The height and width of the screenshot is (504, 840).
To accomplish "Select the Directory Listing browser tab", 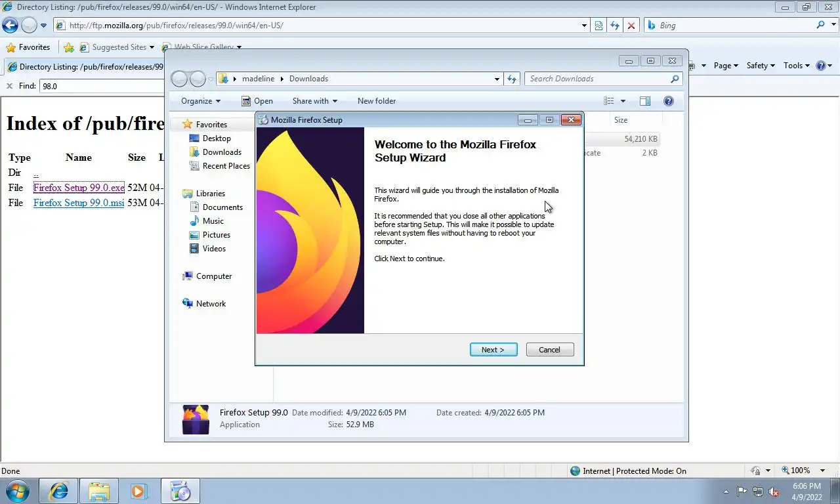I will (x=85, y=67).
